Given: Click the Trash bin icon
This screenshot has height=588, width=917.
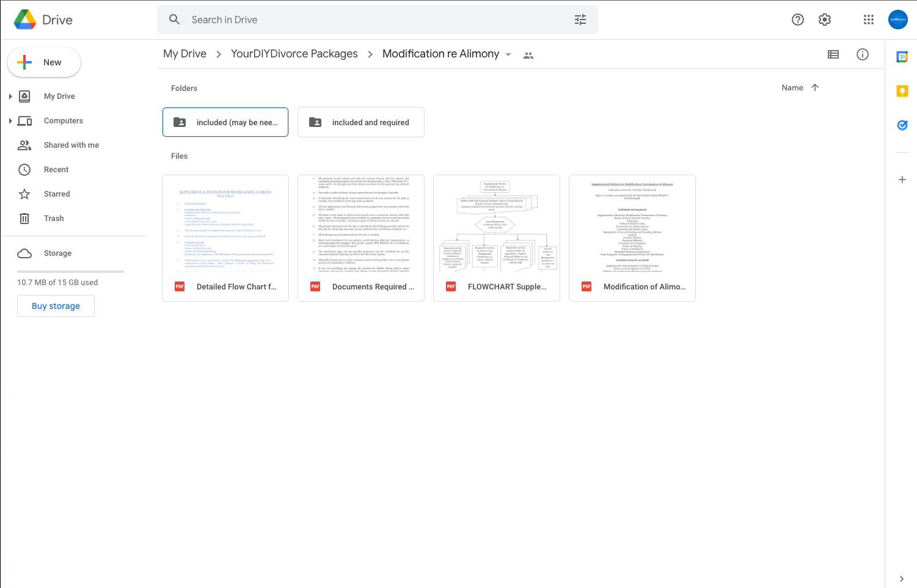Looking at the screenshot, I should (24, 218).
